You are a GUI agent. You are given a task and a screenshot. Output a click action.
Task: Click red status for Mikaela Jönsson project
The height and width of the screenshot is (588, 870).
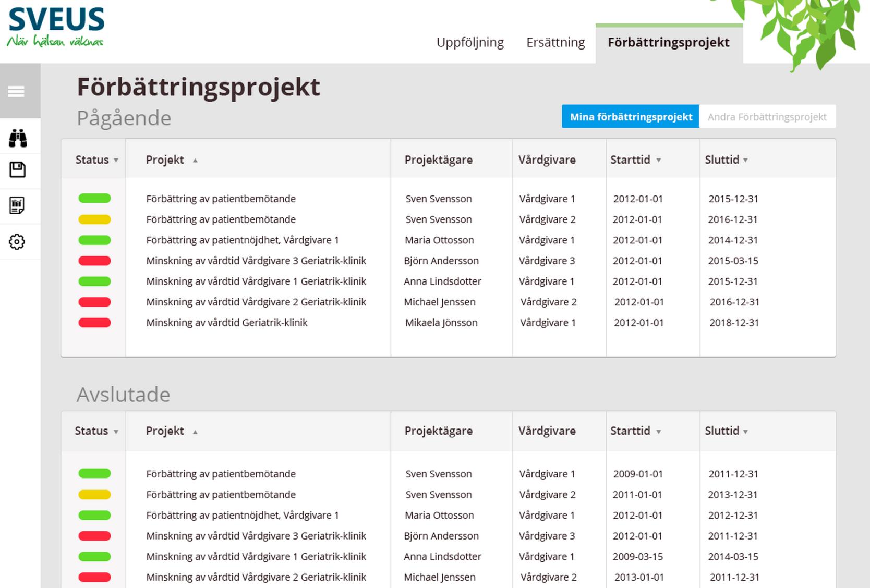pos(94,323)
